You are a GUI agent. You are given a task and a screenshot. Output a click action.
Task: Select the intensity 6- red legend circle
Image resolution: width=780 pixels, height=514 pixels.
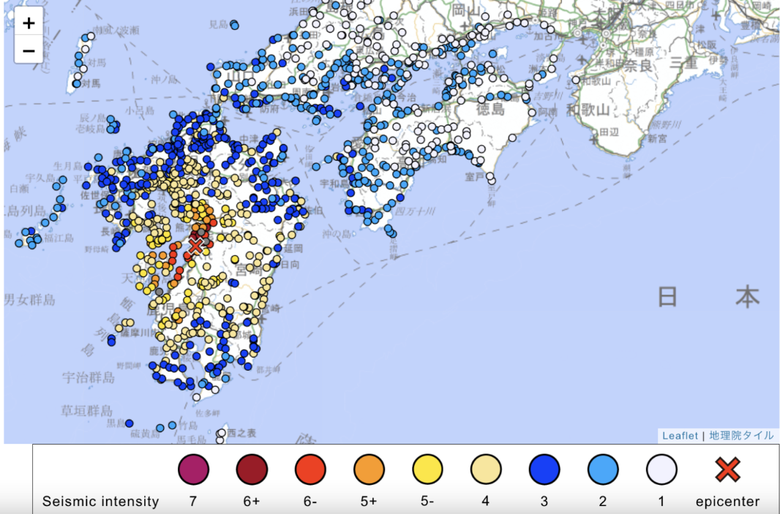tap(310, 469)
